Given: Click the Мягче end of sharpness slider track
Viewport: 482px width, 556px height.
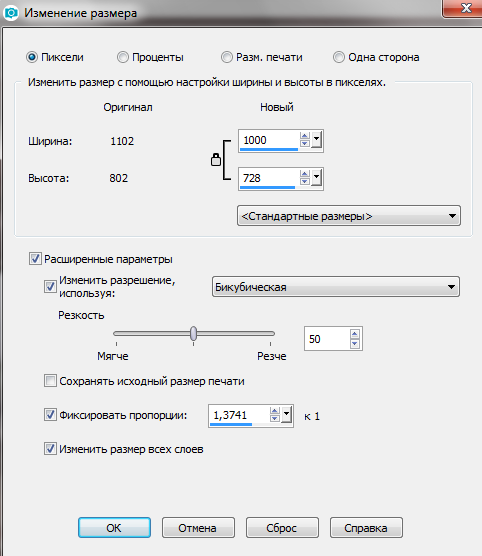Looking at the screenshot, I should coord(116,333).
